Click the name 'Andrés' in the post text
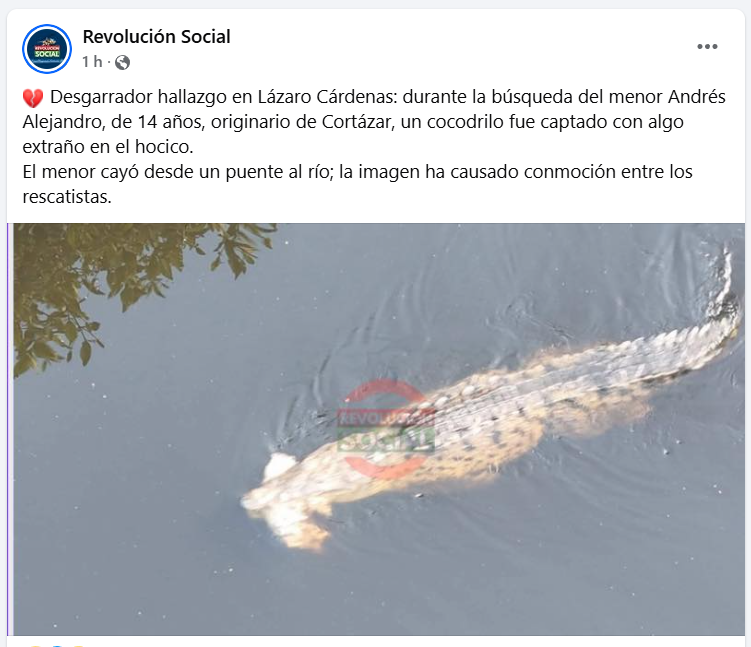Screen dimensions: 751x647 697,97
